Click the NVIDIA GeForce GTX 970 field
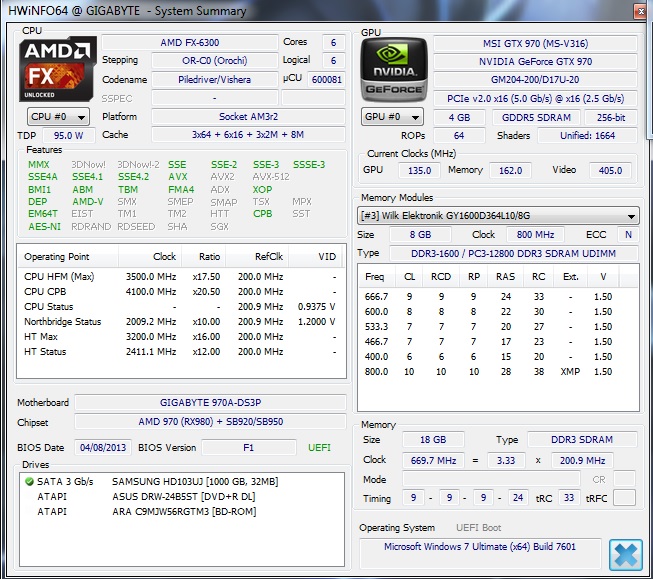 pyautogui.click(x=536, y=62)
